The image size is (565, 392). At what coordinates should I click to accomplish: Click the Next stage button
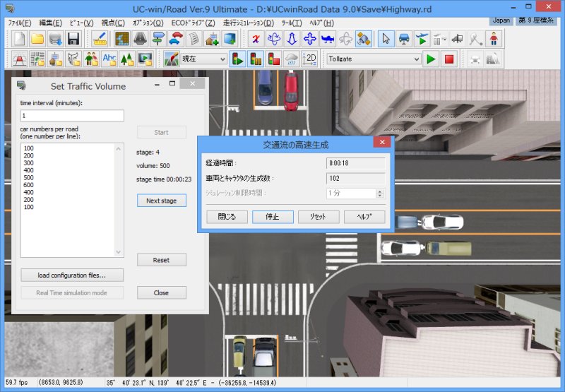(x=161, y=201)
